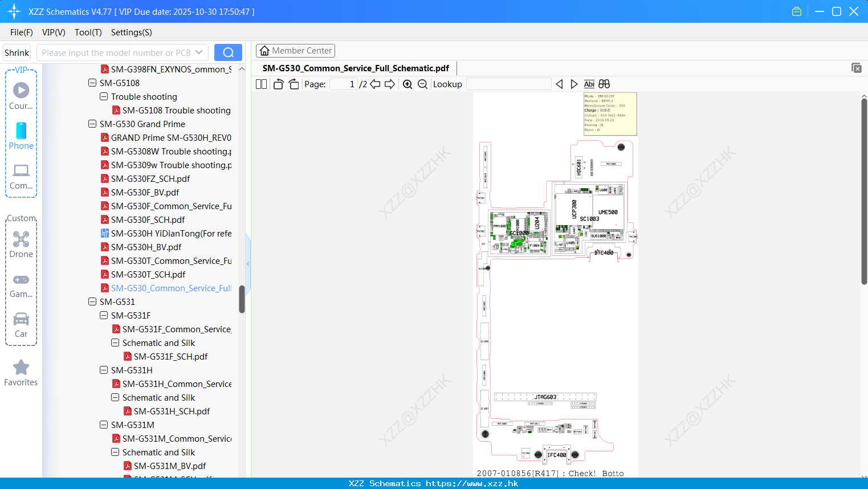
Task: Click the Page number input box
Action: [x=344, y=84]
